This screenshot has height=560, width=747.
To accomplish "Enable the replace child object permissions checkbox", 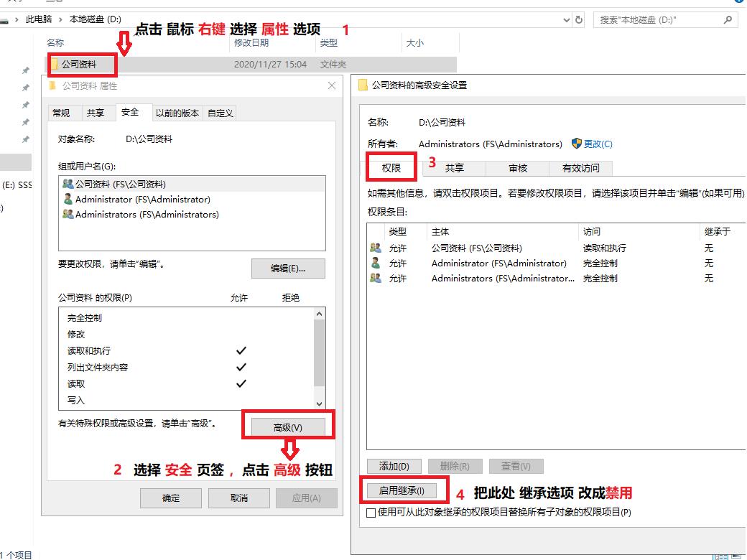I will (x=371, y=513).
